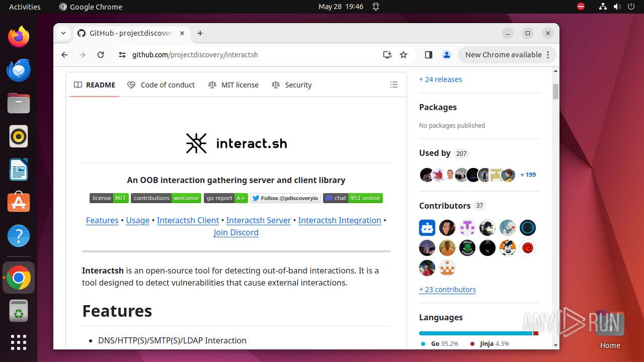Open README outline list icon

394,85
